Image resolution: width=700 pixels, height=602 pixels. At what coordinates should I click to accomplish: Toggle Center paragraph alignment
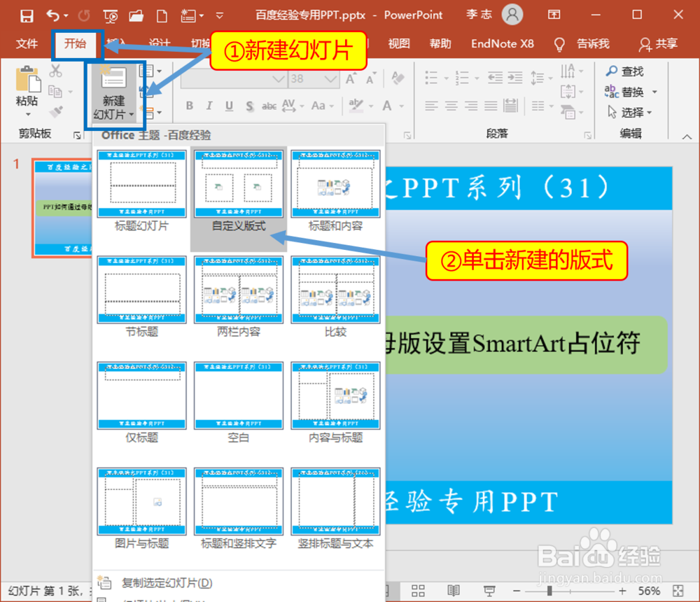[451, 106]
